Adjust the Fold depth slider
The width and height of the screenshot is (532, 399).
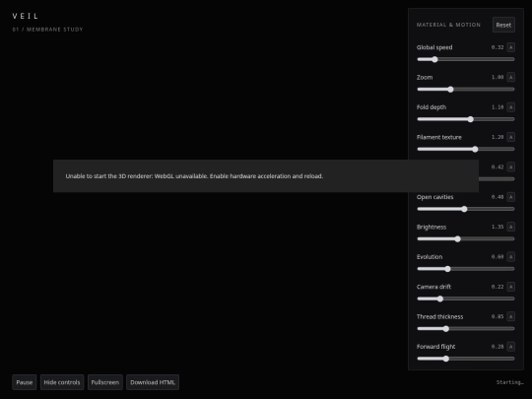pyautogui.click(x=465, y=119)
